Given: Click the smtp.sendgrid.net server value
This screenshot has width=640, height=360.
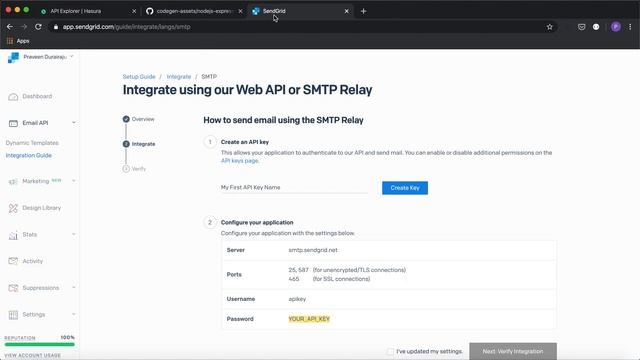Looking at the screenshot, I should [313, 250].
